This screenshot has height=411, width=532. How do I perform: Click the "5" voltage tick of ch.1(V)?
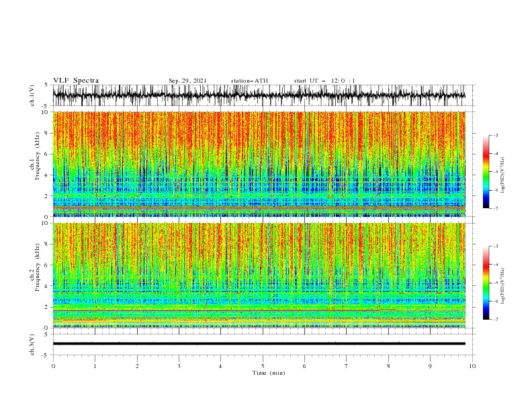[46, 85]
